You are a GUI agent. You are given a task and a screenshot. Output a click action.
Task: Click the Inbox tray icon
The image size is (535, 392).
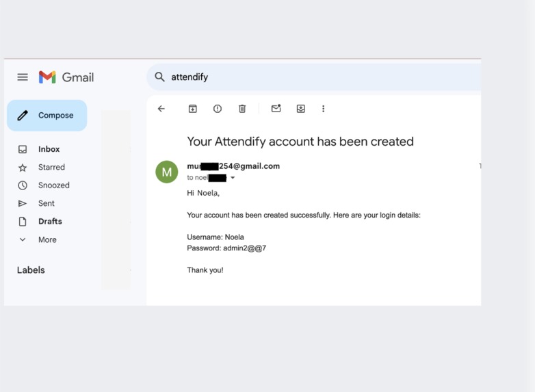(x=23, y=149)
